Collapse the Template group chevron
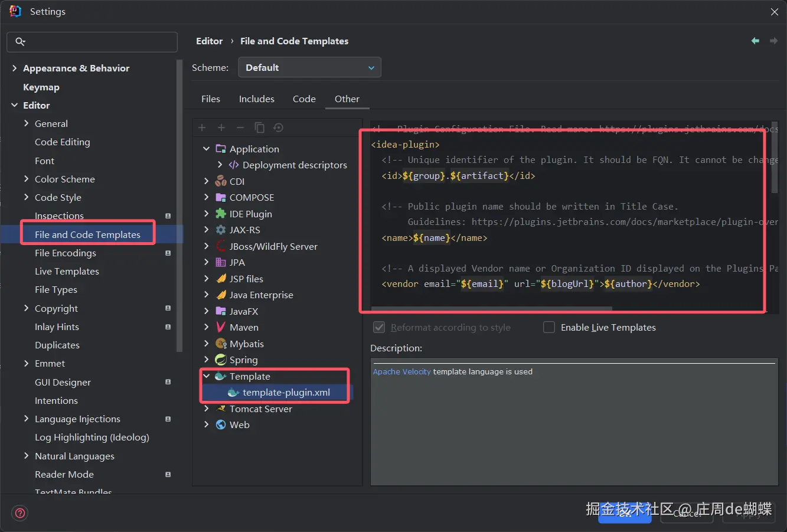 (x=206, y=376)
